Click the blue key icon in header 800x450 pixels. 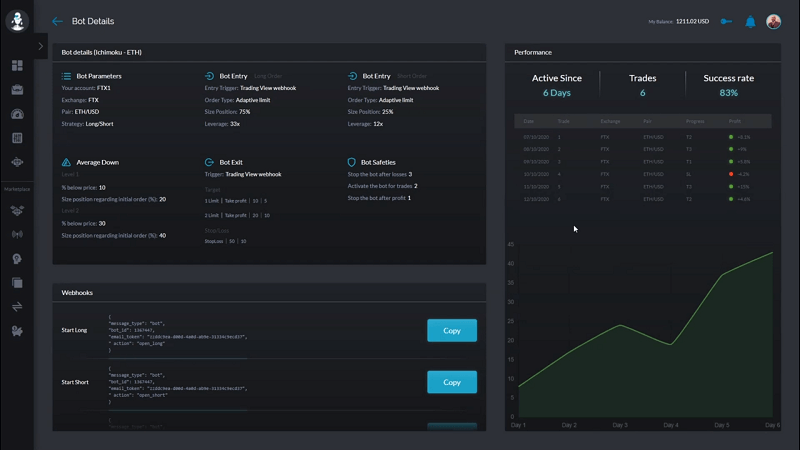click(x=726, y=21)
